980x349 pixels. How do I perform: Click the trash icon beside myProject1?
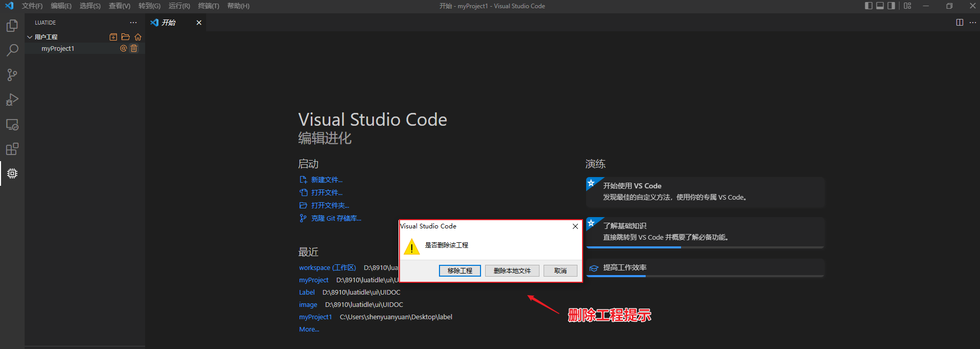(134, 48)
